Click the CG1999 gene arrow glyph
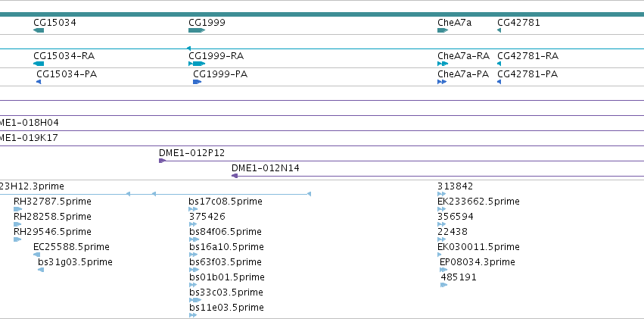The width and height of the screenshot is (644, 319). coord(197,30)
